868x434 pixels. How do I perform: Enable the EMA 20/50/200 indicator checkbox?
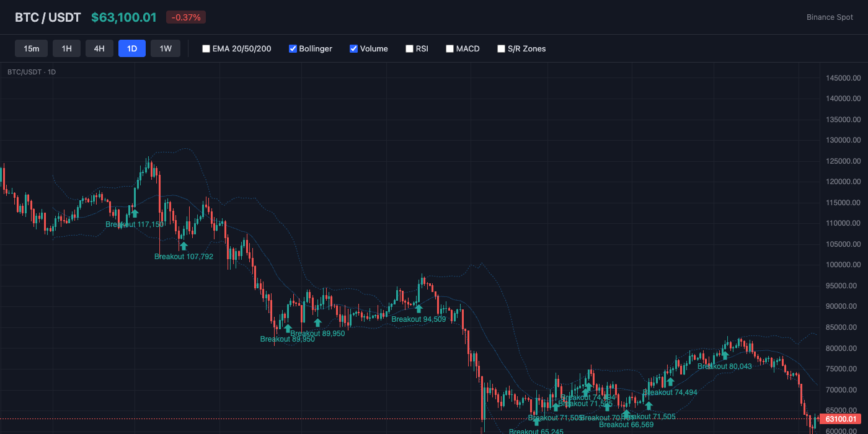coord(206,48)
